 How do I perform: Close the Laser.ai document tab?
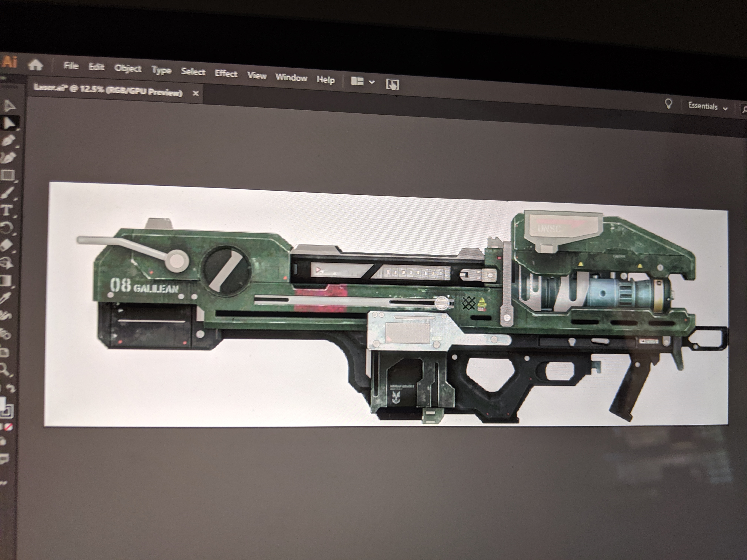point(195,94)
